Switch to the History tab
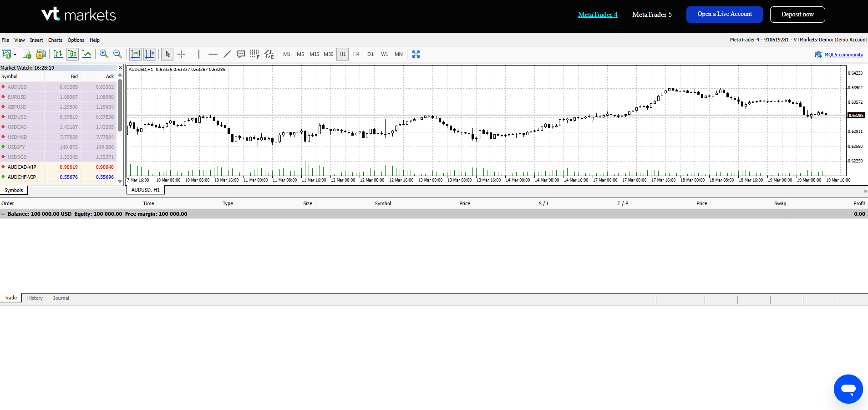Screen dimensions: 868x410 click(35, 298)
